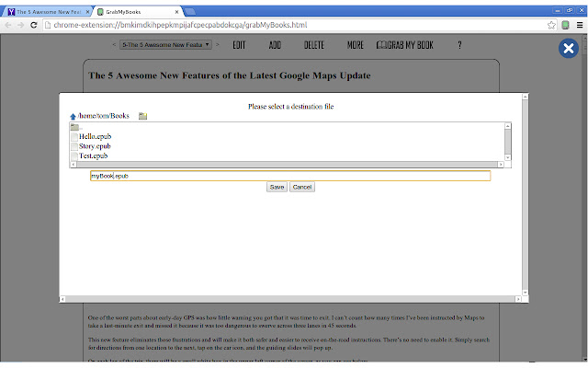Click the dialog's vertical scroll down arrow

(525, 293)
